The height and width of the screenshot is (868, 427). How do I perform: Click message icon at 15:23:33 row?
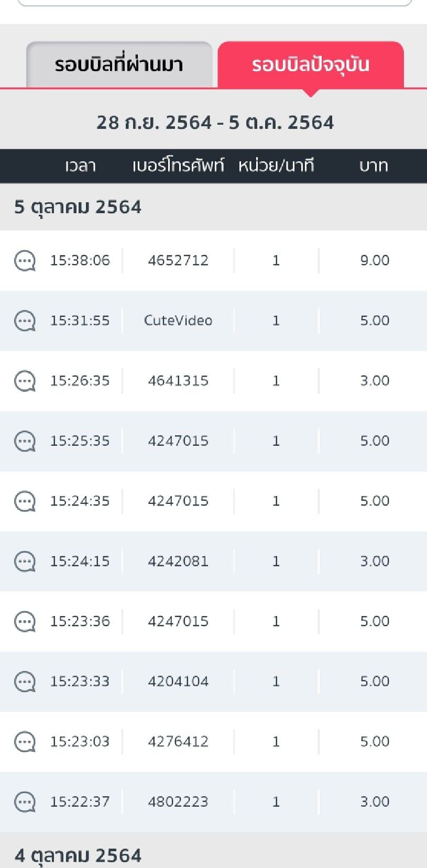pyautogui.click(x=25, y=682)
